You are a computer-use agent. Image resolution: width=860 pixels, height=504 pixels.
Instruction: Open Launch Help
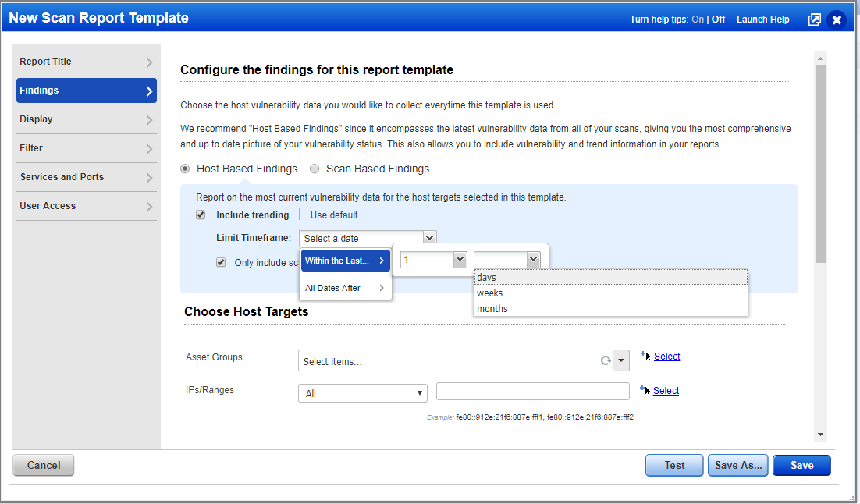tap(763, 20)
